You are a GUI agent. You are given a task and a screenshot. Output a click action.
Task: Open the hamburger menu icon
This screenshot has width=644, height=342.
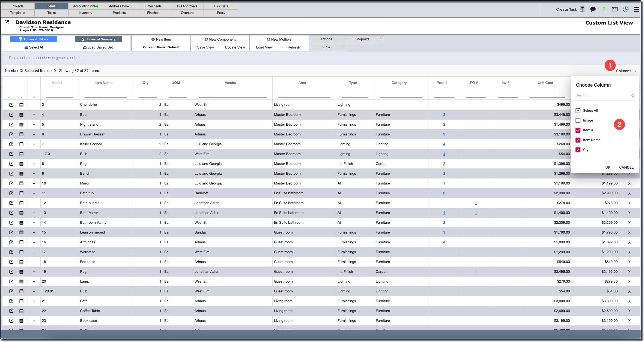click(x=637, y=9)
